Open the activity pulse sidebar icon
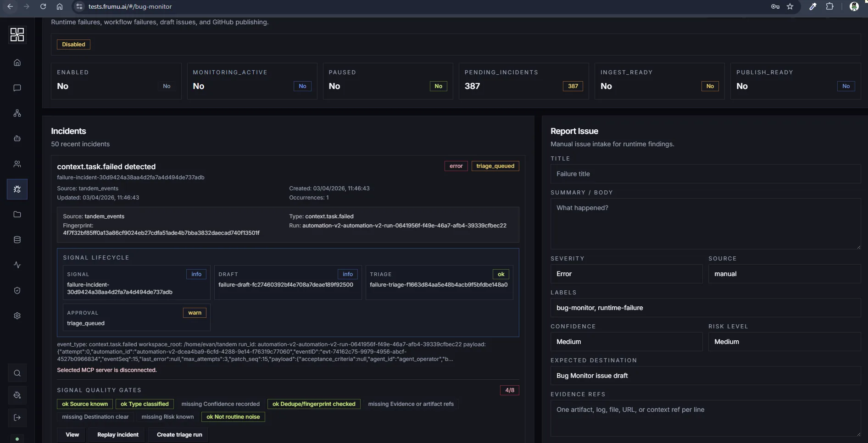 pos(17,265)
